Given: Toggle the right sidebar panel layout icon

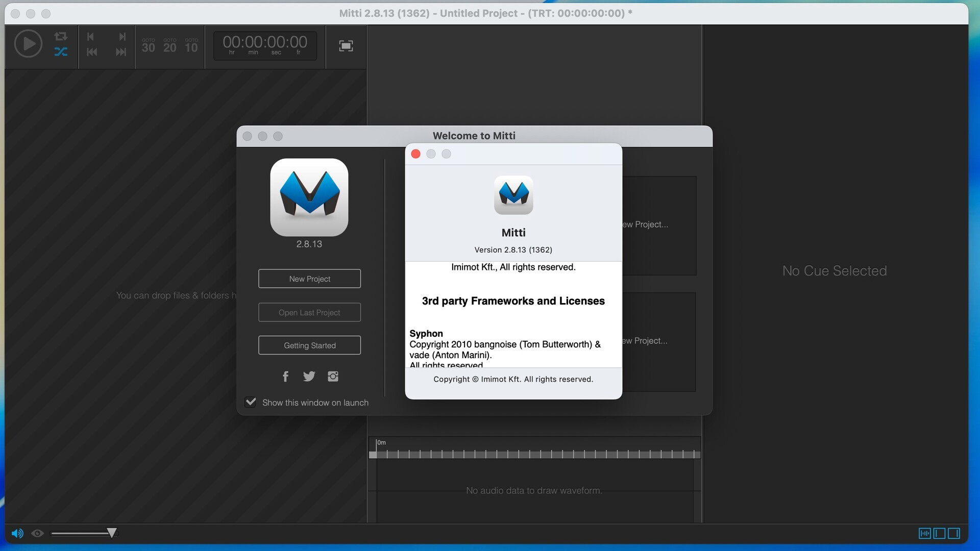Looking at the screenshot, I should tap(954, 534).
